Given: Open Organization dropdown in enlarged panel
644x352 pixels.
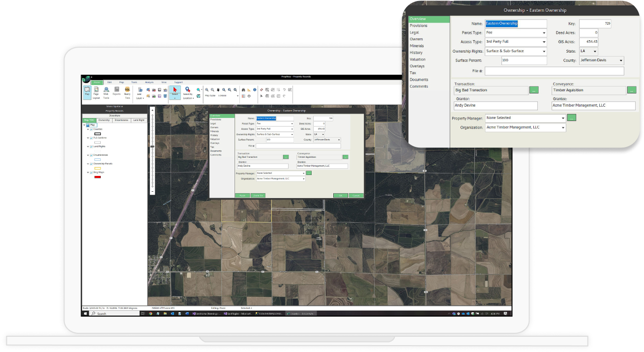Looking at the screenshot, I should [x=562, y=127].
